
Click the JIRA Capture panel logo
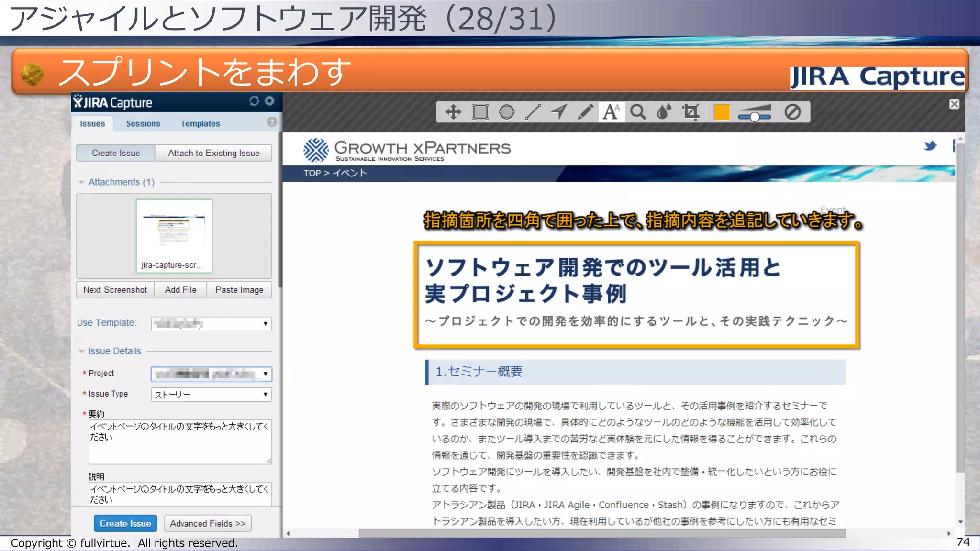(x=113, y=102)
